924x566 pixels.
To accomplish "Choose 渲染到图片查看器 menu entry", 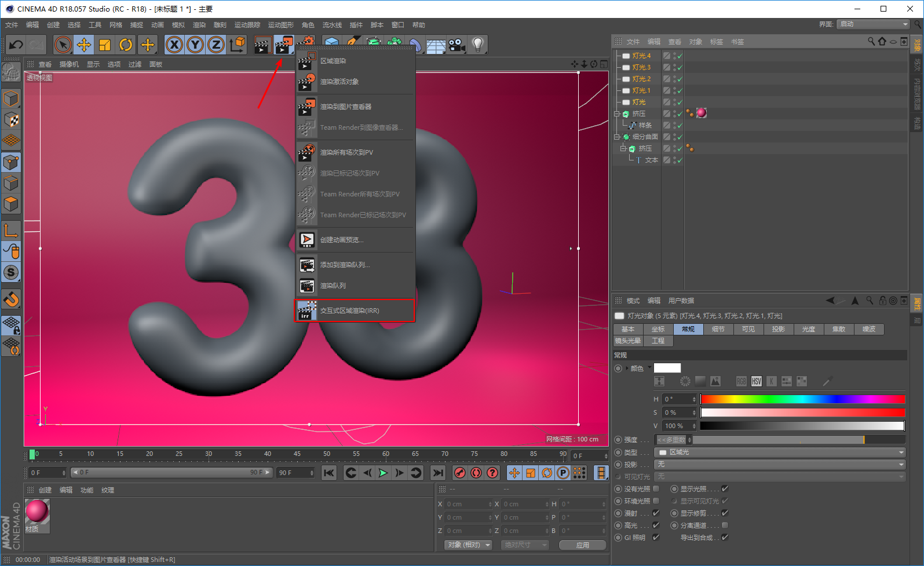I will (x=355, y=107).
